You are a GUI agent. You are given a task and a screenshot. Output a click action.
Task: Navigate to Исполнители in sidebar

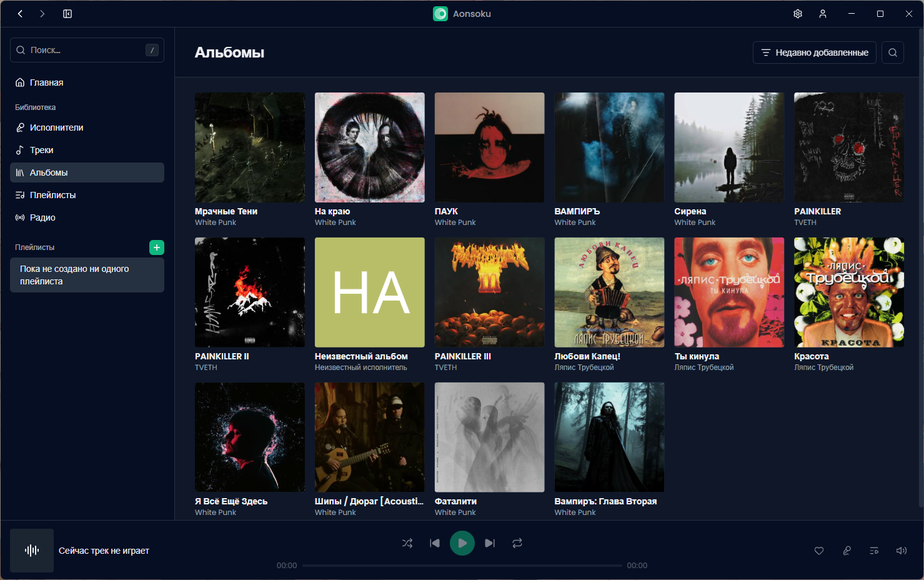(56, 127)
